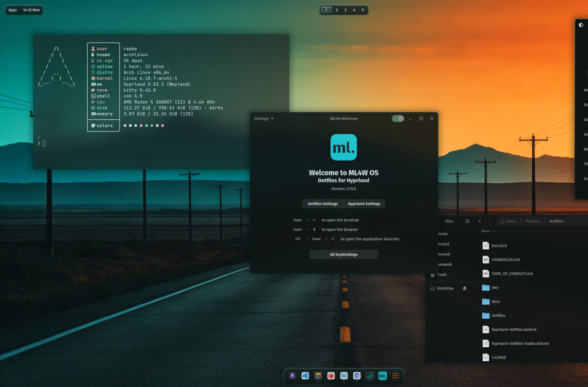
Task: Toggle the switch in ML4W Welcome header
Action: click(x=398, y=119)
